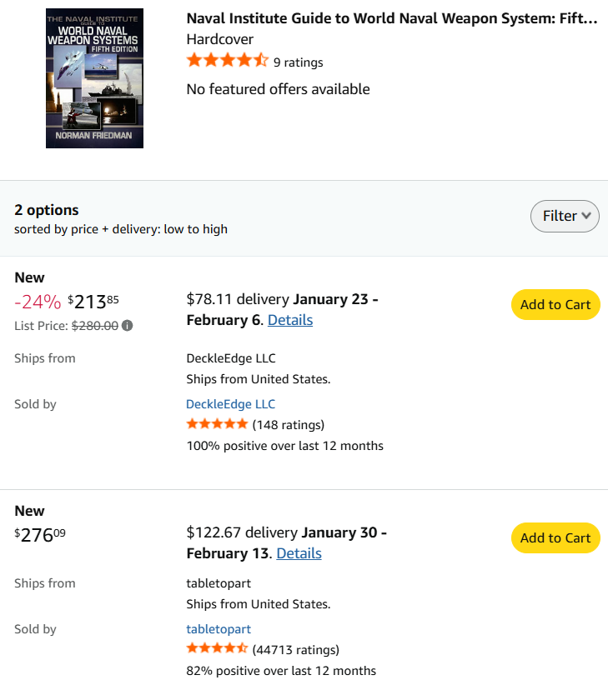The width and height of the screenshot is (608, 700).
Task: Add the $213.85 DeckleEdge offer to cart
Action: 555,305
